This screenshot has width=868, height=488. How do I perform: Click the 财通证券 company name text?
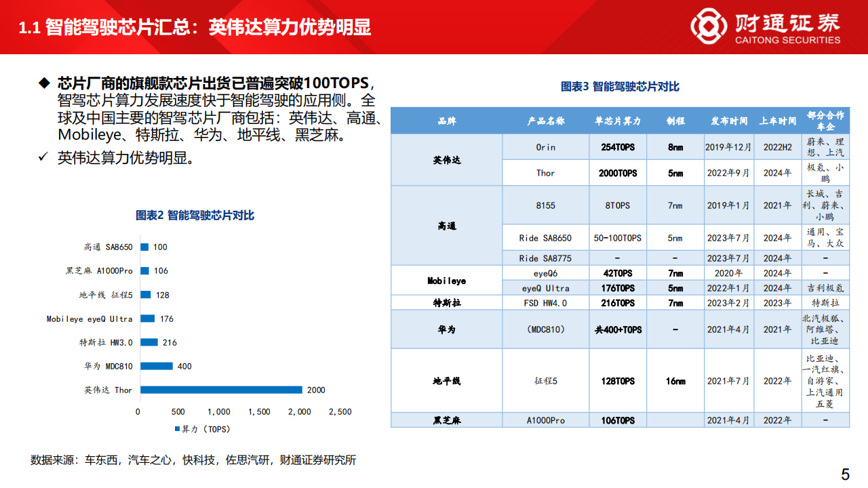(788, 22)
